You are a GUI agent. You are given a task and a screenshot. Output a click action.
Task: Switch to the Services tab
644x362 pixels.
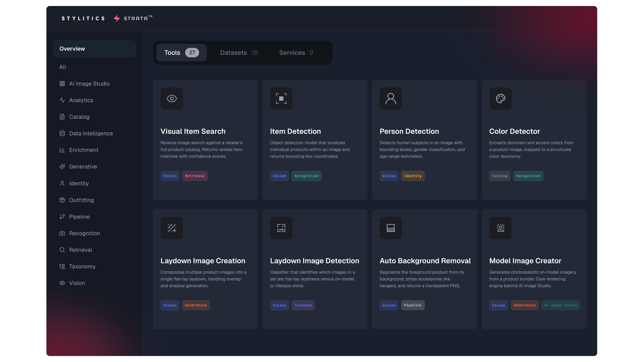(x=296, y=52)
